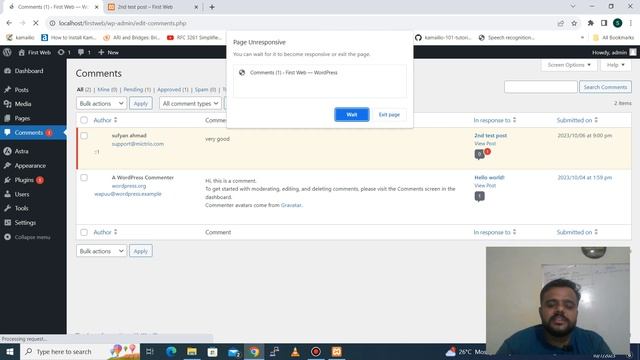
Task: Click Wait in Page Unresponsive dialog
Action: [351, 115]
